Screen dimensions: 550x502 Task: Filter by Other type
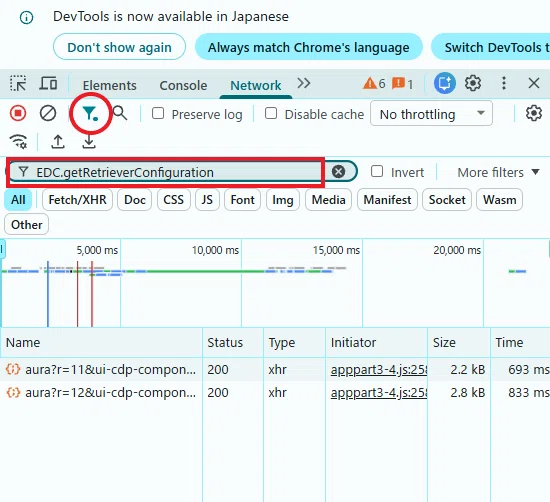[x=27, y=225]
